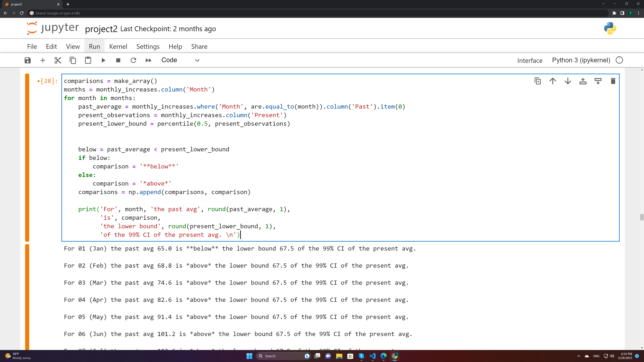
Task: Insert a new cell with the plus icon
Action: (x=43, y=60)
